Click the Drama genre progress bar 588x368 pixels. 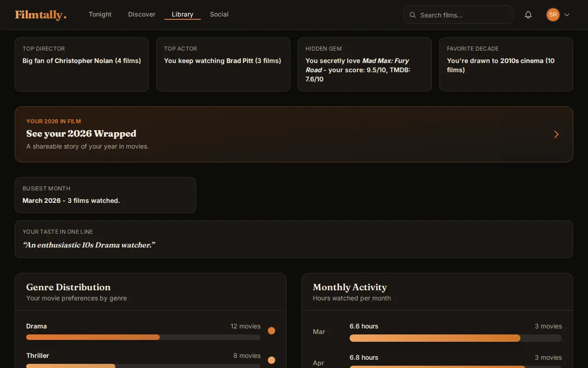coord(143,337)
